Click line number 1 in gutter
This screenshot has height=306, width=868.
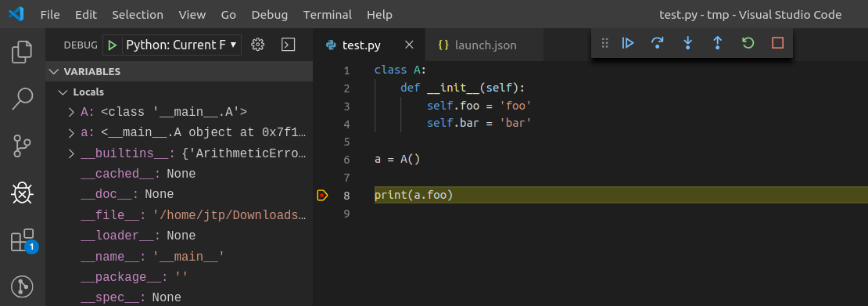click(x=346, y=70)
